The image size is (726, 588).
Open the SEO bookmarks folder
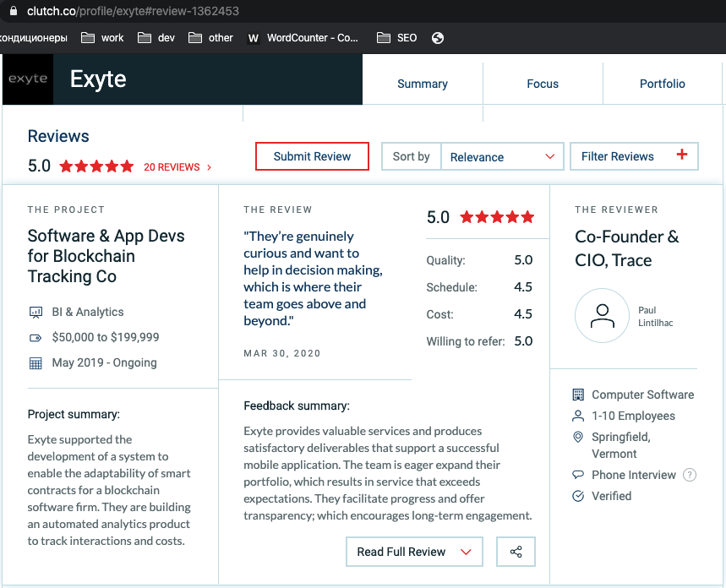tap(396, 38)
